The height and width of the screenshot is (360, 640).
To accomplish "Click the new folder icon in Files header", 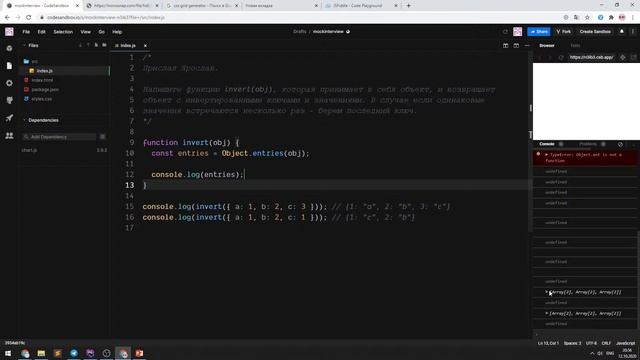I will (x=104, y=45).
